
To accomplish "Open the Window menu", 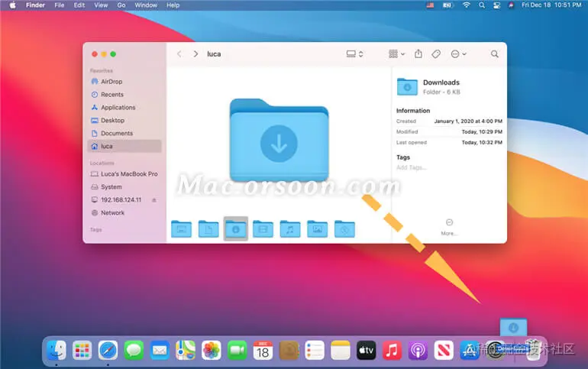I will point(146,5).
